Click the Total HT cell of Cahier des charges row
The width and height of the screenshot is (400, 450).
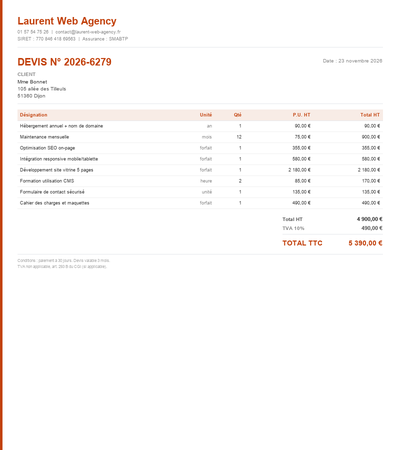(371, 203)
